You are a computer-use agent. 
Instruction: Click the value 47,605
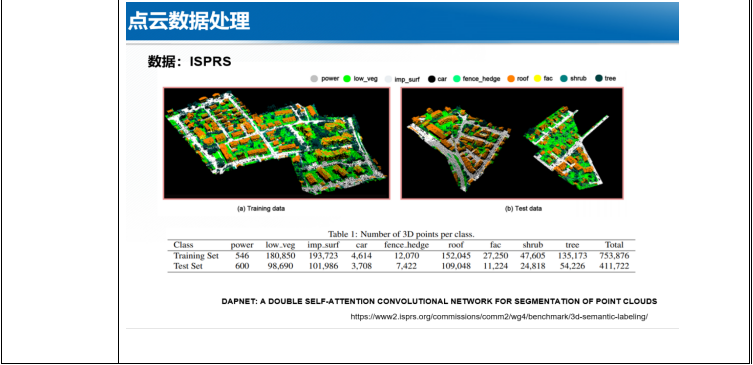[x=533, y=256]
